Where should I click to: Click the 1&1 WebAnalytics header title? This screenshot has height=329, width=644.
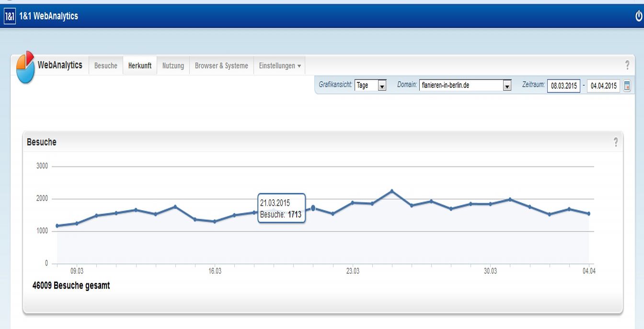pyautogui.click(x=48, y=16)
